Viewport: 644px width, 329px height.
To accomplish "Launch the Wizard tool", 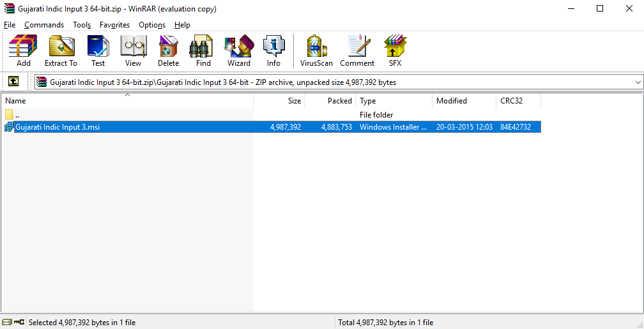I will click(x=239, y=50).
